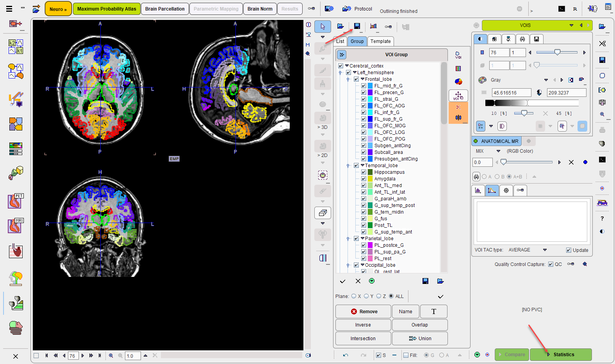Image resolution: width=615 pixels, height=364 pixels.
Task: Open the PET cardiac tool in sidebar
Action: tap(16, 201)
